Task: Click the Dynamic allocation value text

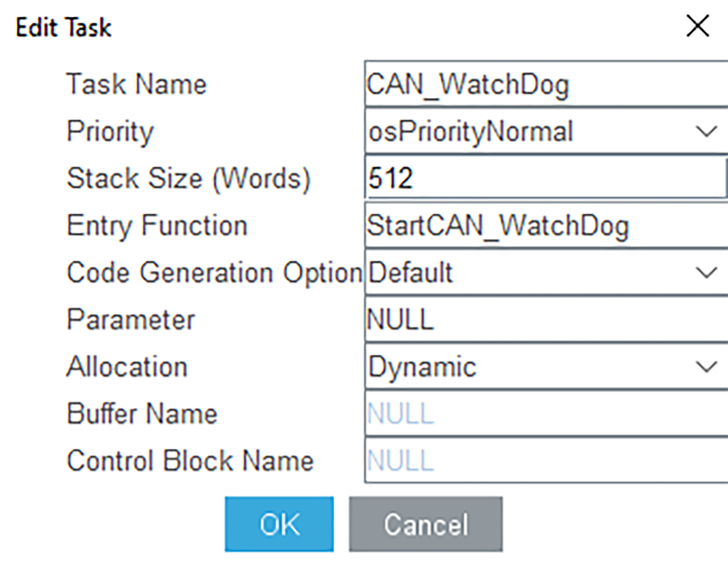Action: (x=422, y=367)
